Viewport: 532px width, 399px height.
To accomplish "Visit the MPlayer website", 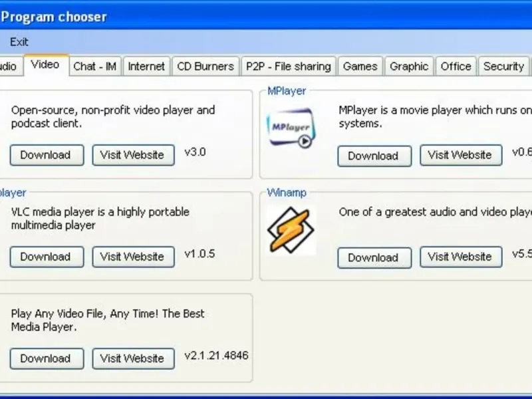I will 461,155.
